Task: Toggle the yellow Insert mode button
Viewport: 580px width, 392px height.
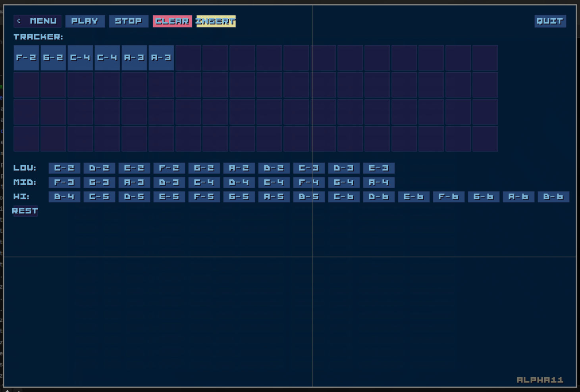Action: (216, 21)
